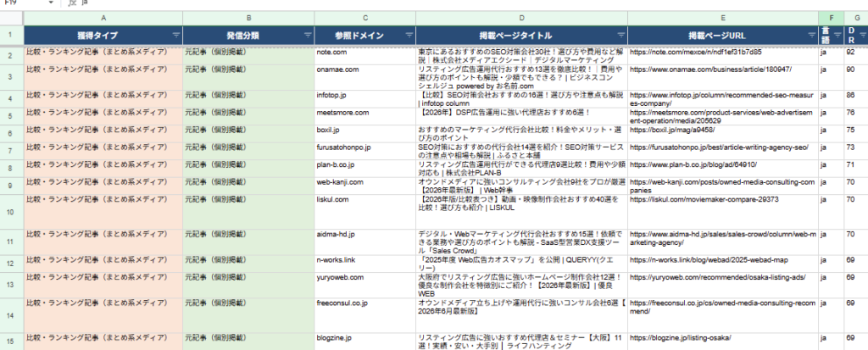Viewport: 868px width, 350px height.
Task: Click the 参照ドメイン header cell text
Action: click(x=359, y=36)
